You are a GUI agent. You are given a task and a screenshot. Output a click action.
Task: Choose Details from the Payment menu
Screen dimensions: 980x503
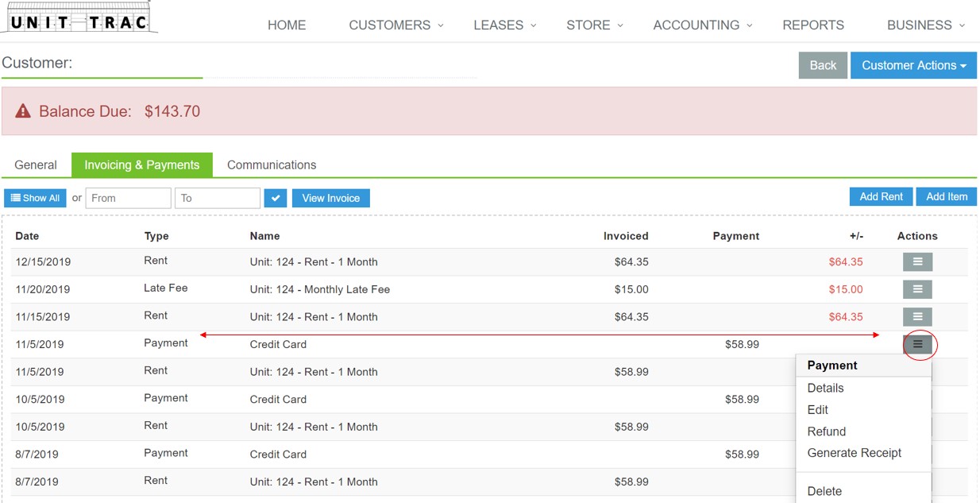click(825, 388)
